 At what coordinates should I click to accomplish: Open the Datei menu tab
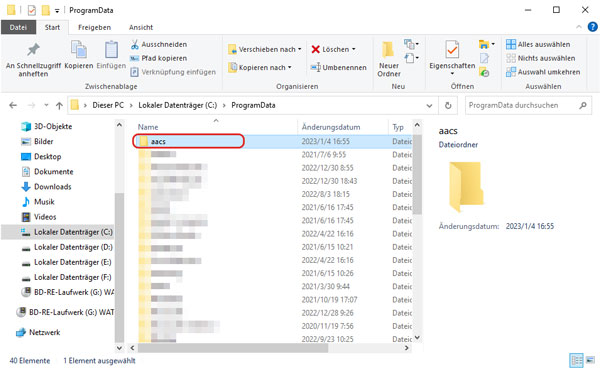[18, 27]
